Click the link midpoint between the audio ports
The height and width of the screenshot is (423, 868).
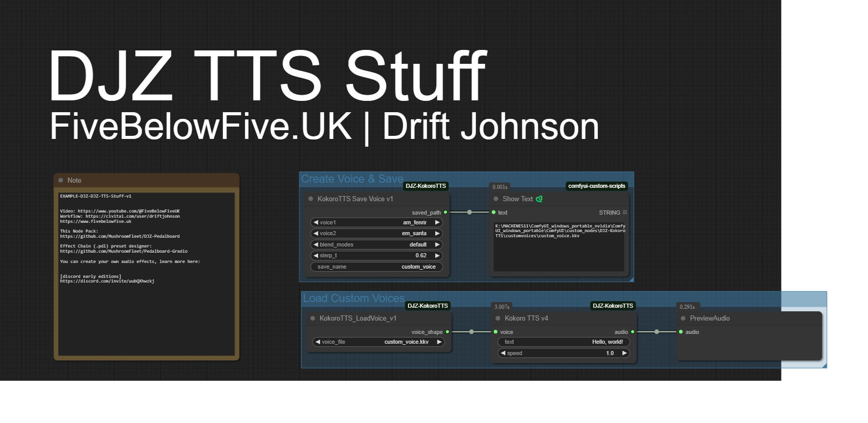(x=657, y=332)
